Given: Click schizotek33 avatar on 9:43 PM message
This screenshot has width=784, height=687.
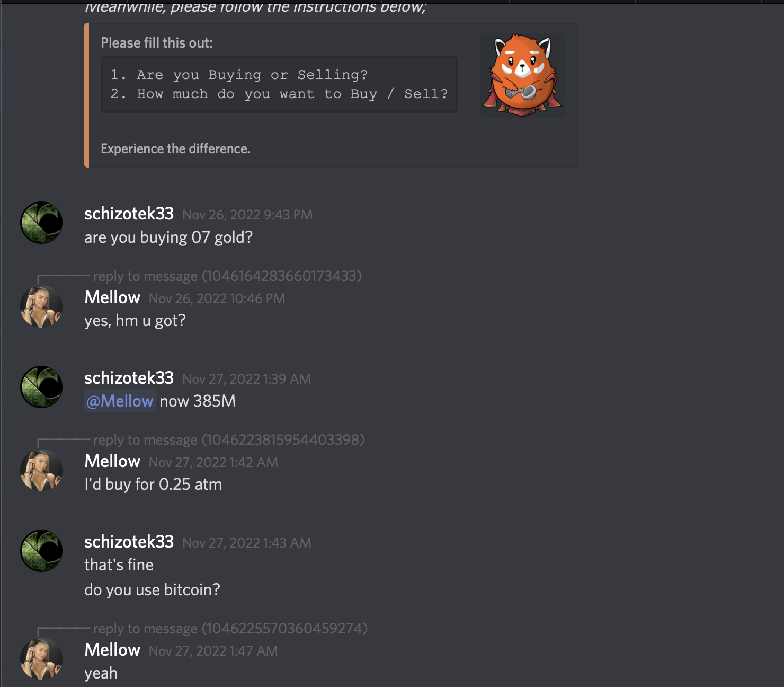Looking at the screenshot, I should pos(41,223).
